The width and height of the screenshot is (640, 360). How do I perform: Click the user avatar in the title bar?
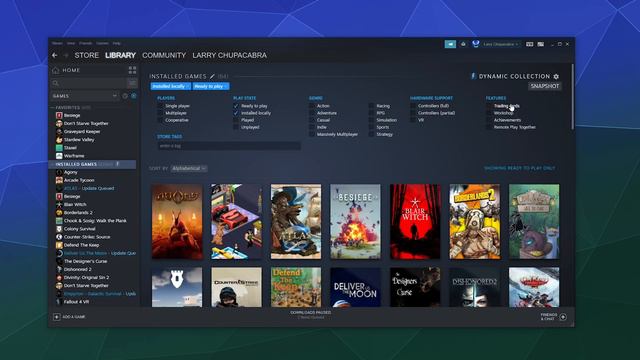point(476,44)
